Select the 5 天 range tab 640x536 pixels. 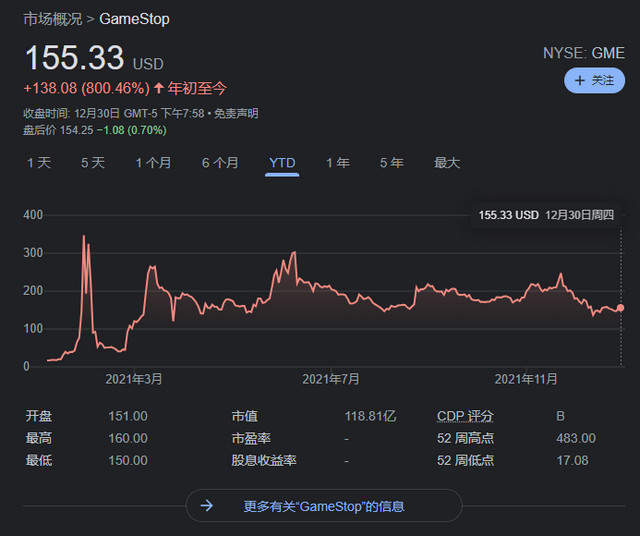93,163
